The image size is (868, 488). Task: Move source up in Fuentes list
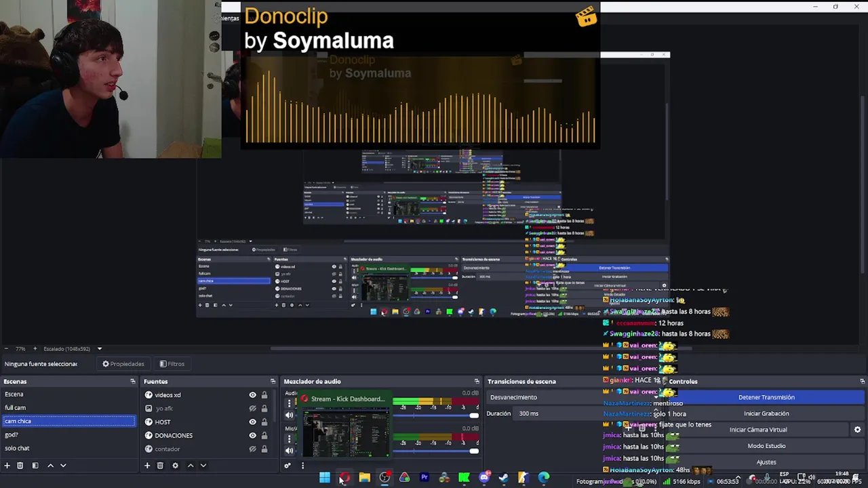pos(190,466)
